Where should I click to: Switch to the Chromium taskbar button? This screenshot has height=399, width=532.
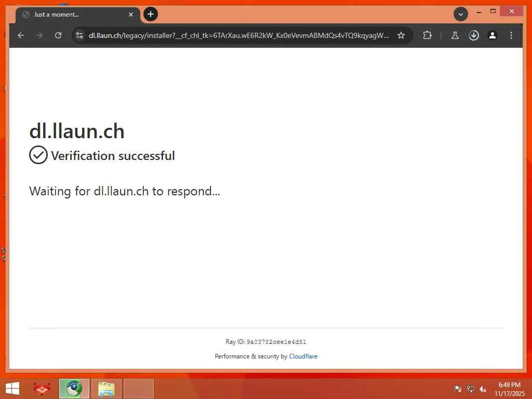(x=74, y=389)
